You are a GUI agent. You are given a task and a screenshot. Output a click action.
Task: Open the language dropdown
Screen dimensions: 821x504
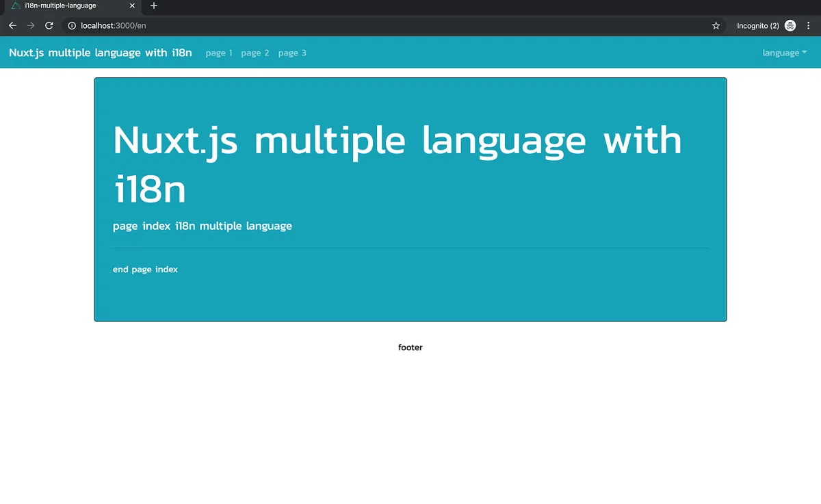click(785, 53)
